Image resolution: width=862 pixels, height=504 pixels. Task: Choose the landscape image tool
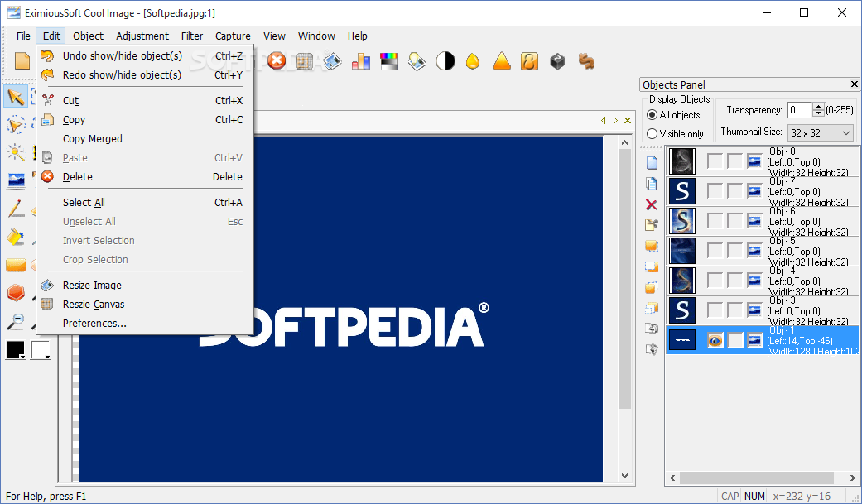(x=16, y=180)
